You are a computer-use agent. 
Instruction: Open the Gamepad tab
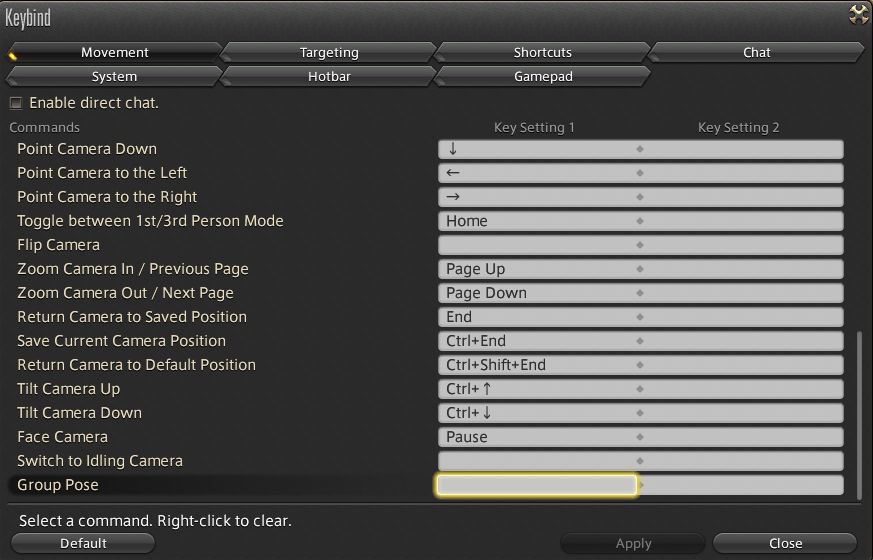click(543, 76)
